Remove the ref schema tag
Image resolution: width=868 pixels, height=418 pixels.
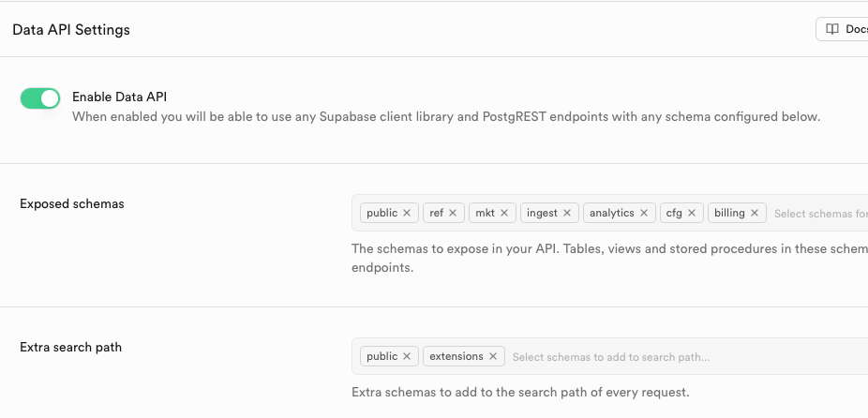pos(453,213)
